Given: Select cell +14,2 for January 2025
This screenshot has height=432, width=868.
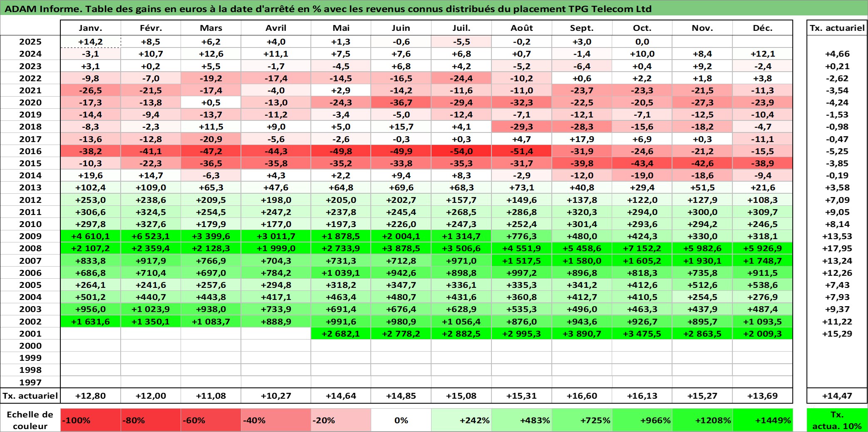Looking at the screenshot, I should click(x=91, y=42).
